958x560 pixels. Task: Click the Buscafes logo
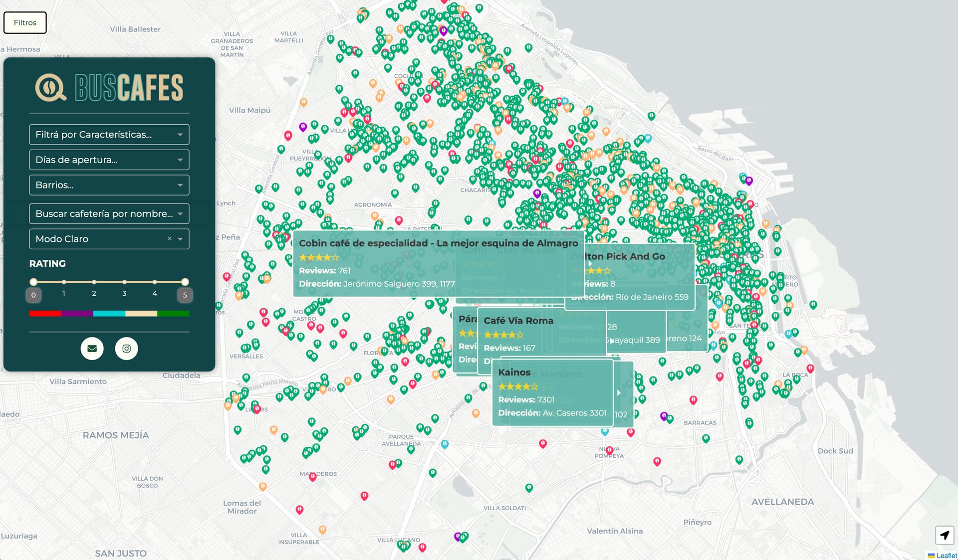click(x=109, y=88)
